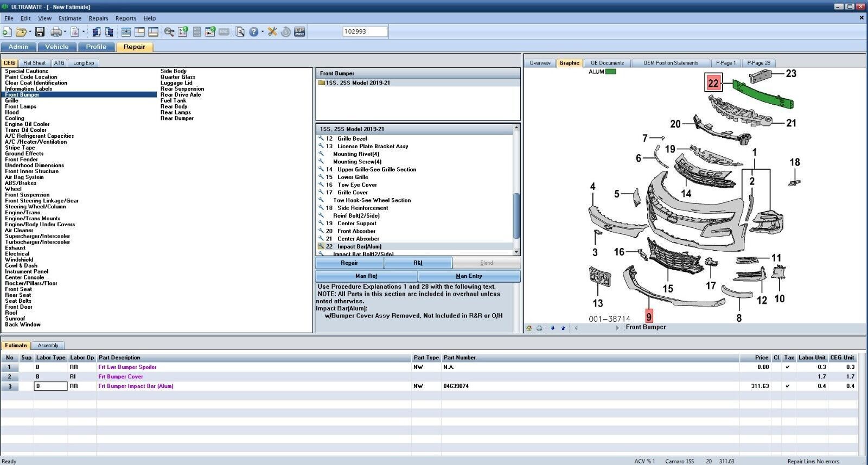This screenshot has height=465, width=868.
Task: Click the blue down arrow under graphic
Action: [553, 328]
